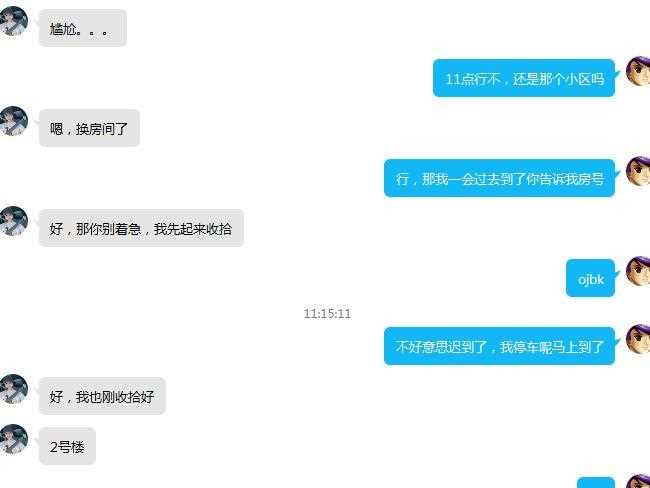This screenshot has height=488, width=650.
Task: Open own avatar next to '11点行不' message
Action: 638,71
